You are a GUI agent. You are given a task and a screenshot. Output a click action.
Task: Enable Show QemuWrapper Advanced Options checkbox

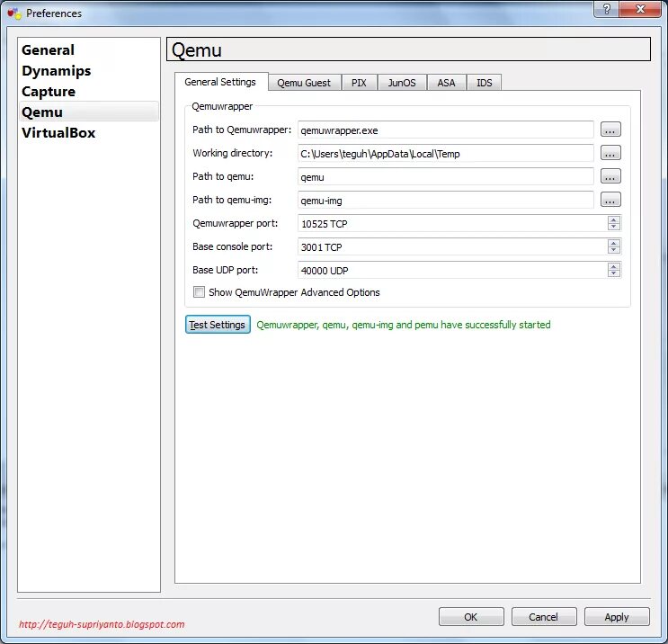[x=199, y=292]
